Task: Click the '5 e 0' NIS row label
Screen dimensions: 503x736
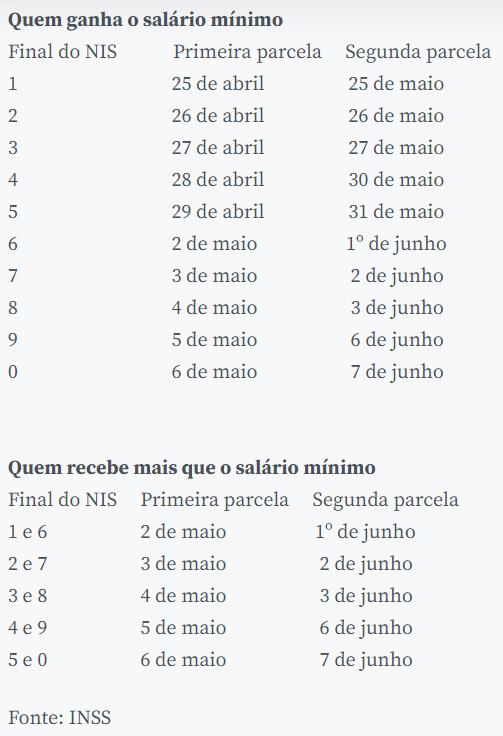Action: [28, 659]
